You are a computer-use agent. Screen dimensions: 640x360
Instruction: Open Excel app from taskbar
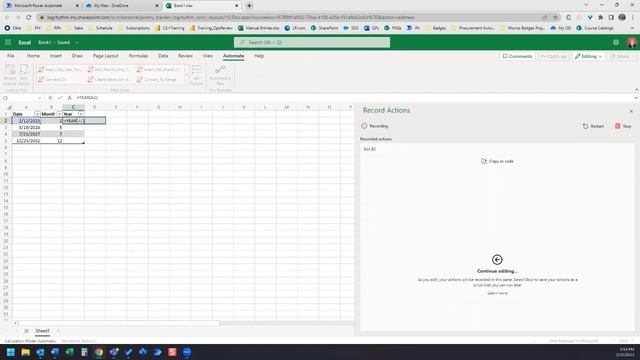point(69,352)
